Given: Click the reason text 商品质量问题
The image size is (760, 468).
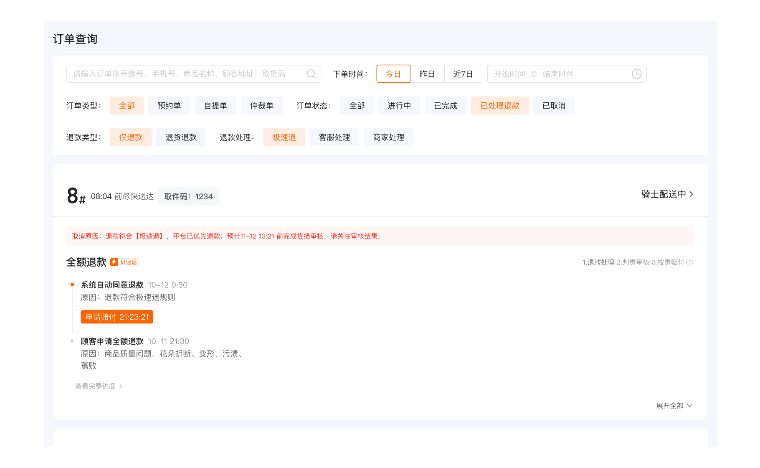Looking at the screenshot, I should coord(128,354).
